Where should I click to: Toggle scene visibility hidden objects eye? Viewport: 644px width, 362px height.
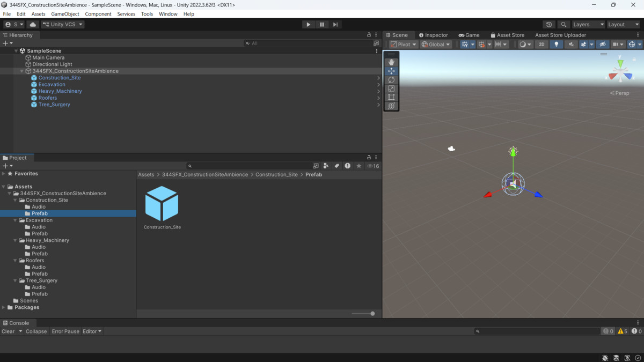coord(602,45)
